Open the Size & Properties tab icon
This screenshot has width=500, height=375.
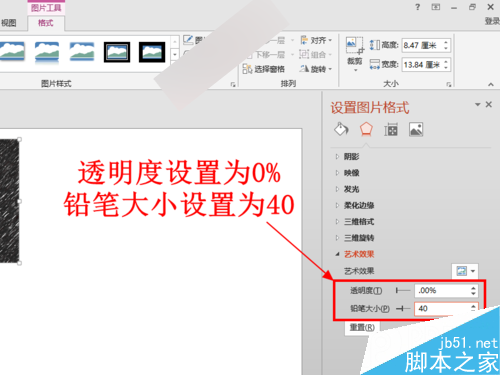tap(391, 129)
